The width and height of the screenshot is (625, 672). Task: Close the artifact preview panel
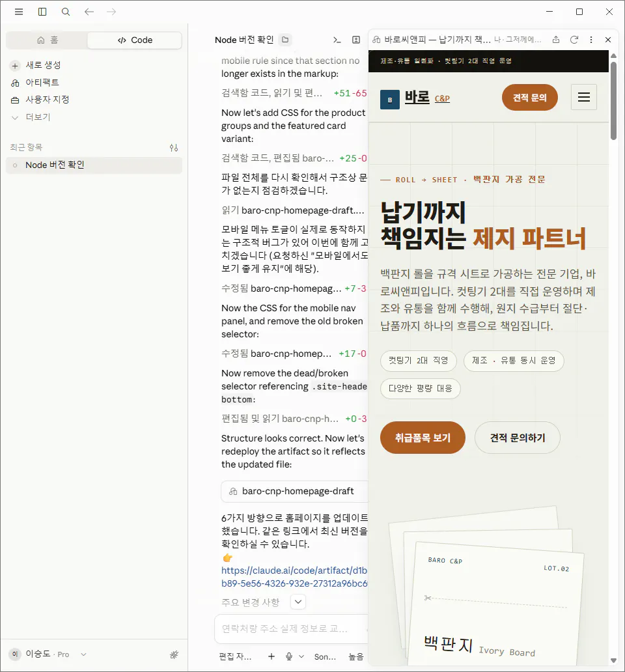pos(608,40)
